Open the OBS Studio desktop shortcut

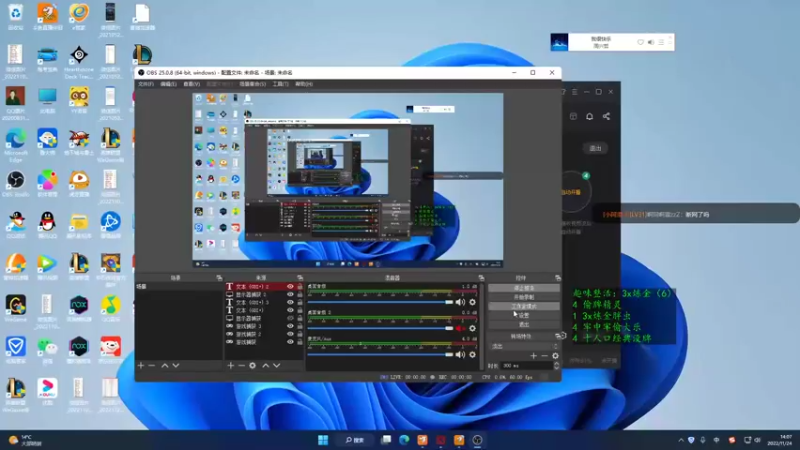pos(16,184)
